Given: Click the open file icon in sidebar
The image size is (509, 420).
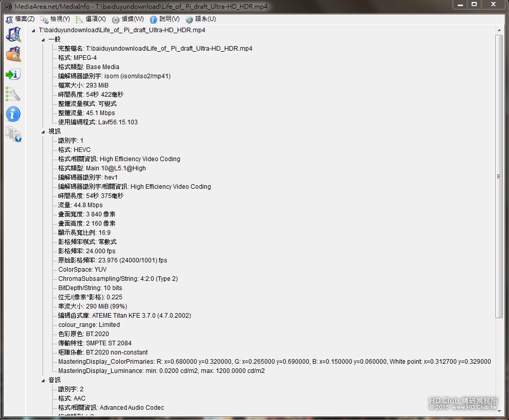Looking at the screenshot, I should click(x=14, y=35).
